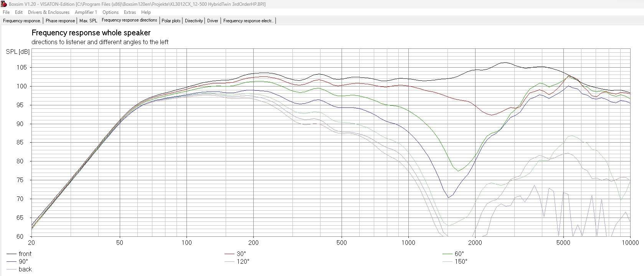Open the Help menu

point(146,12)
